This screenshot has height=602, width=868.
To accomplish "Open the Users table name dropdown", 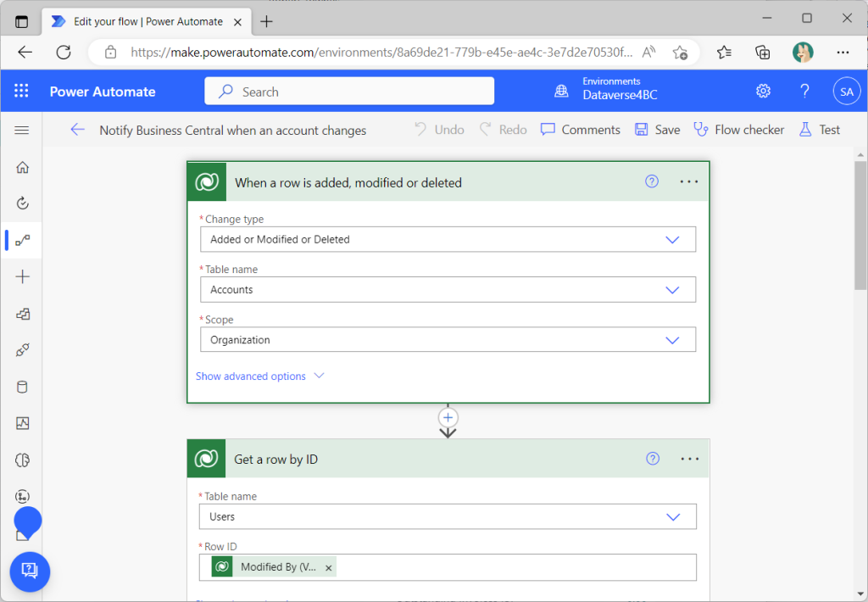I will point(448,516).
